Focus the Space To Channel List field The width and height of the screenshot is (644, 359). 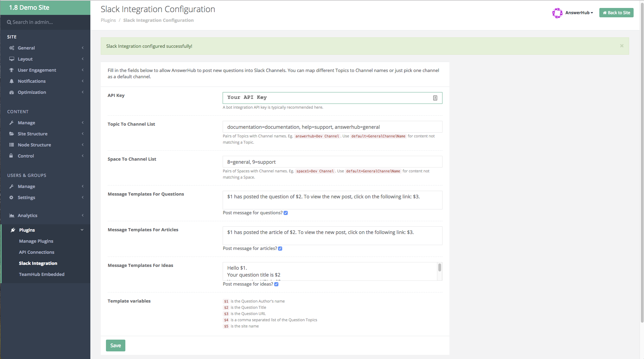(332, 162)
